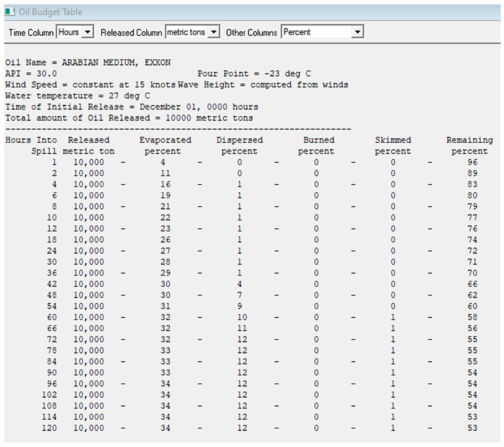Click Remaining value 96 in first row

tap(472, 162)
